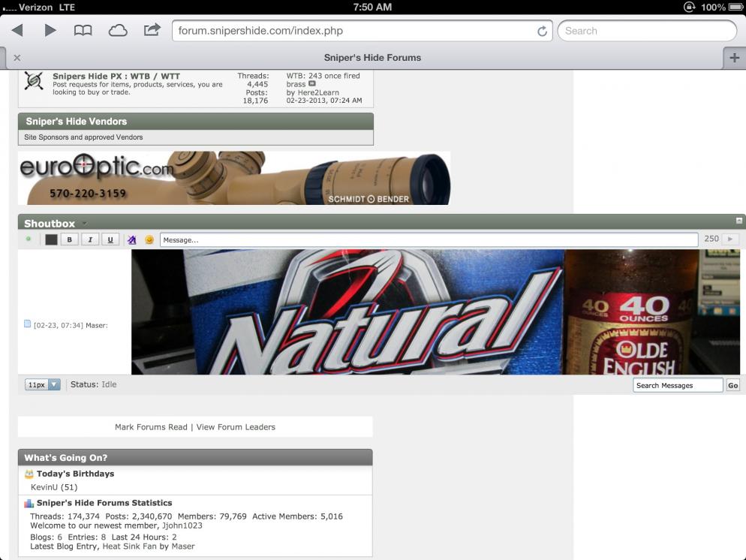746x560 pixels.
Task: Open the WTB: 243 once fired brass thread
Action: click(323, 80)
